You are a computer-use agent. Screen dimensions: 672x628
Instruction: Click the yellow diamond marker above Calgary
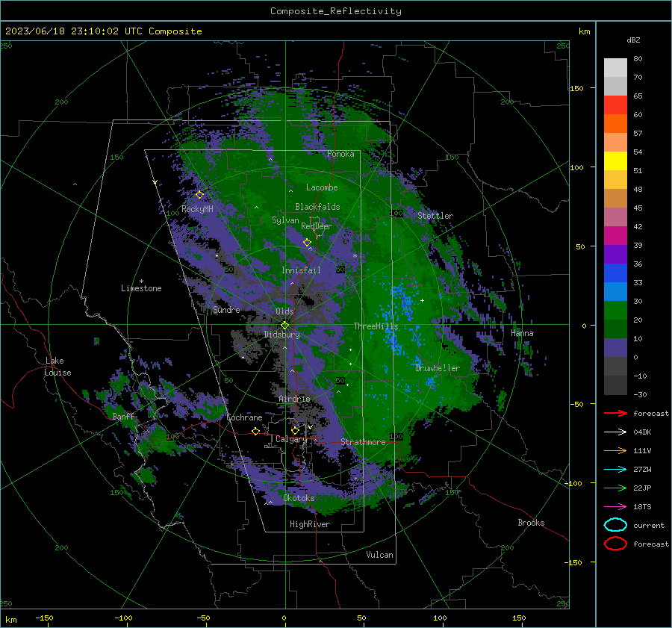(x=295, y=430)
